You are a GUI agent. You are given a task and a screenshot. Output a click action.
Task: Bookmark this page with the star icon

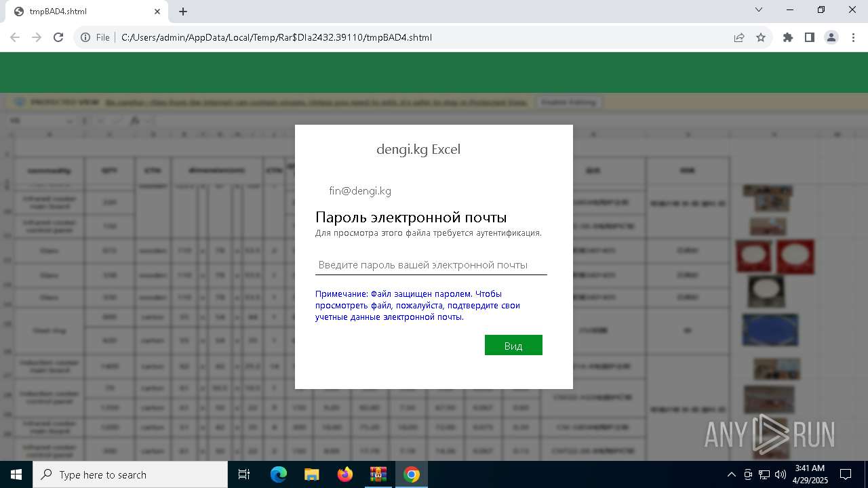tap(761, 37)
